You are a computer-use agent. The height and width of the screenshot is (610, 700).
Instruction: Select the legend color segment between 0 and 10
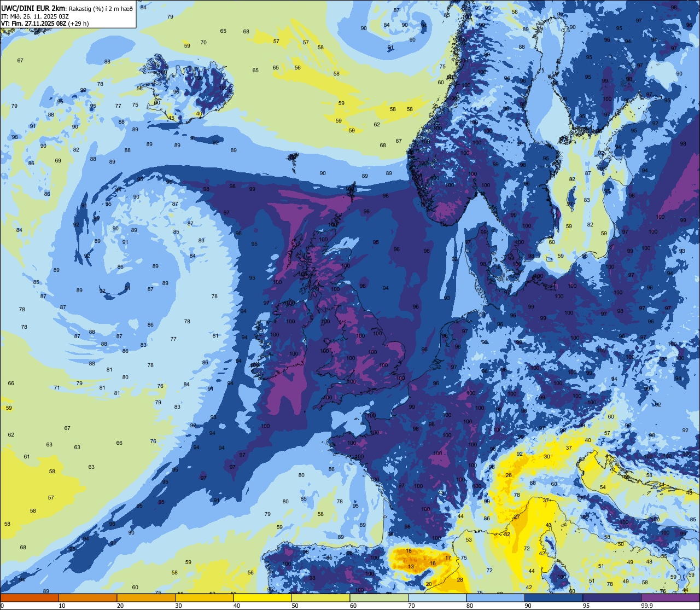pos(30,597)
